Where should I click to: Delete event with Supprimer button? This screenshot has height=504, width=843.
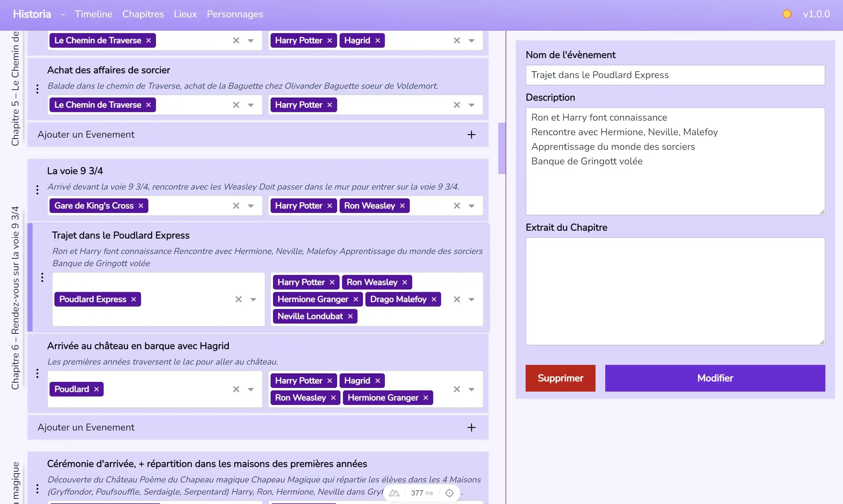pos(561,378)
